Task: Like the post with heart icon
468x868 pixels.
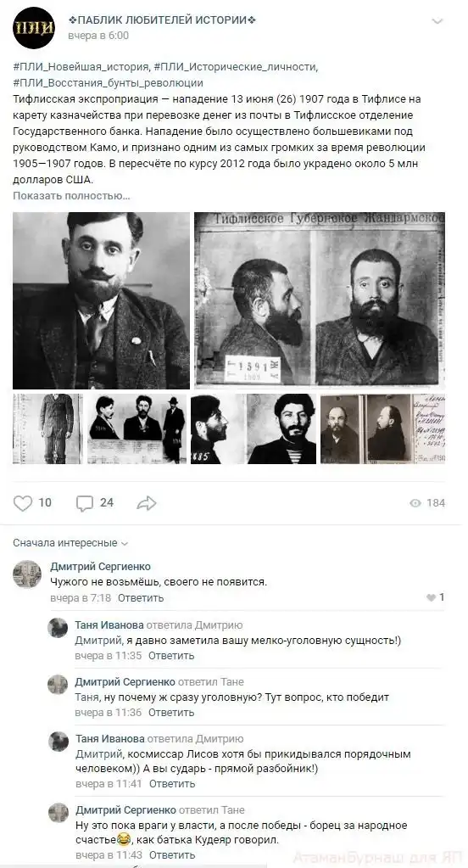Action: point(23,502)
